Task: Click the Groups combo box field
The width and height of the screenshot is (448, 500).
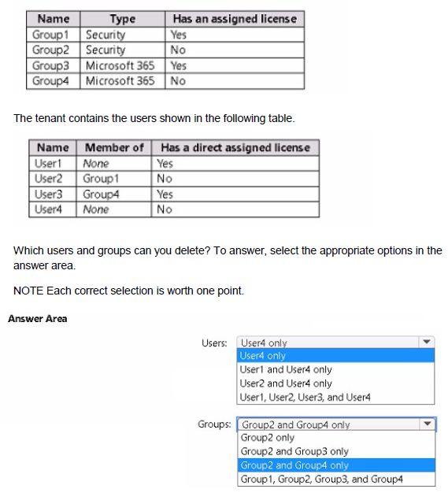Action: tap(336, 424)
